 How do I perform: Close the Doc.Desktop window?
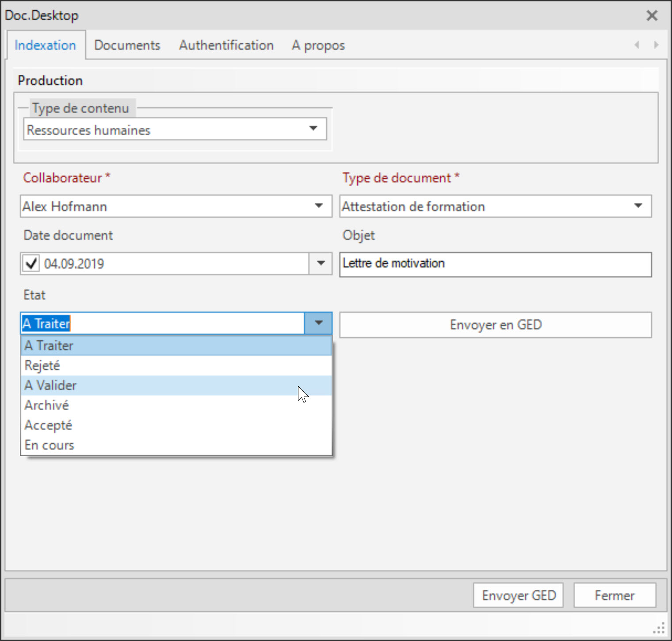pyautogui.click(x=652, y=16)
